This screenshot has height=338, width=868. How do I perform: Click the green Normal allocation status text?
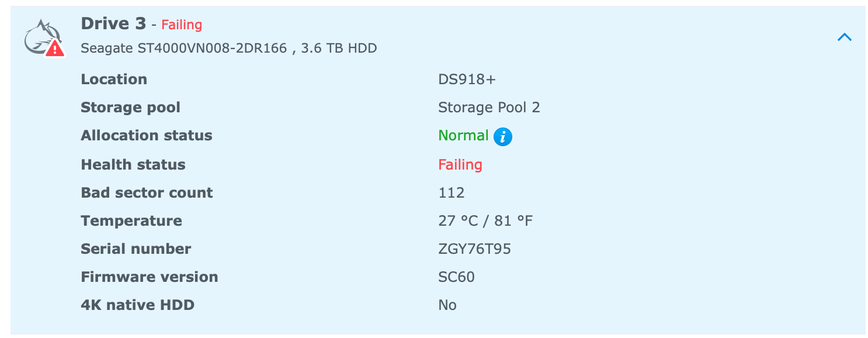pyautogui.click(x=463, y=135)
